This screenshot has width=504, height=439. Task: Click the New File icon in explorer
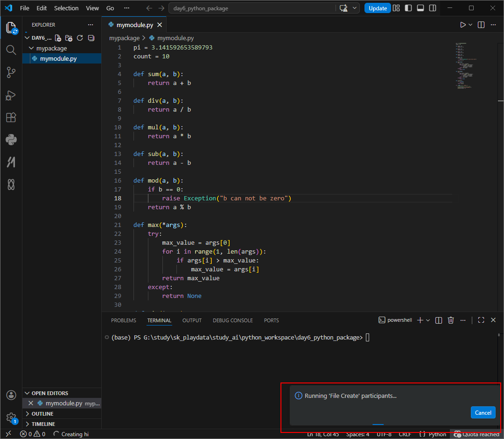58,38
